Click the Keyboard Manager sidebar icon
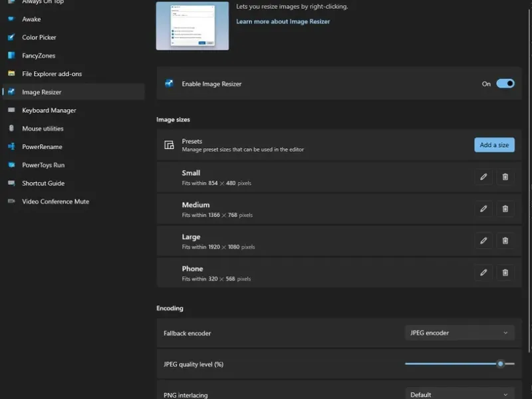The image size is (532, 399). click(x=11, y=110)
